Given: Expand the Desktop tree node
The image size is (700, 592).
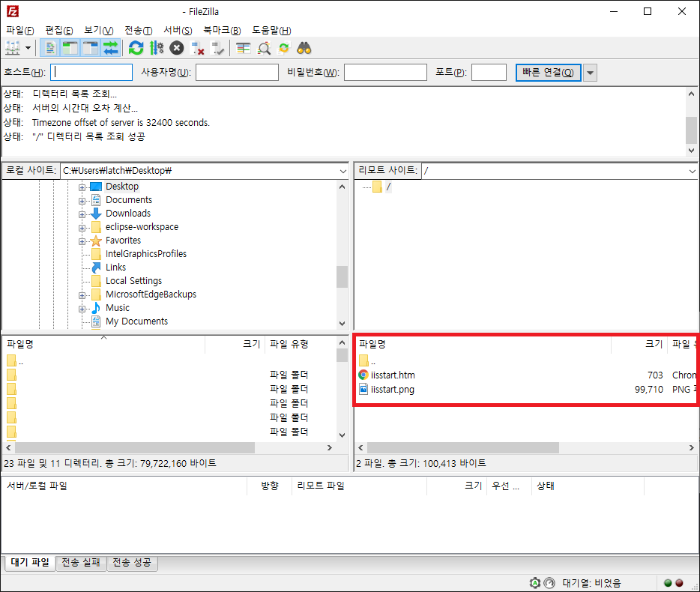Looking at the screenshot, I should tap(82, 187).
